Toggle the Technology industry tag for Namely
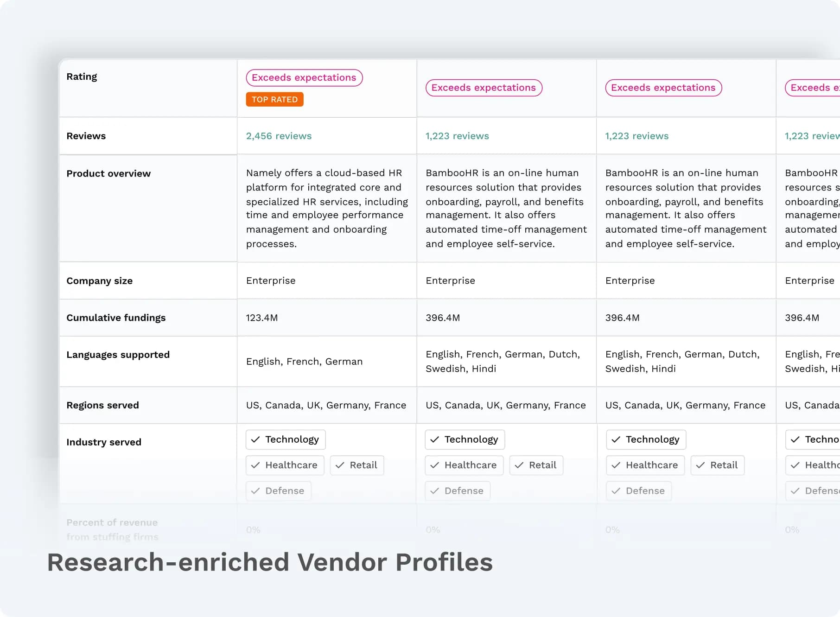This screenshot has height=617, width=840. point(285,439)
